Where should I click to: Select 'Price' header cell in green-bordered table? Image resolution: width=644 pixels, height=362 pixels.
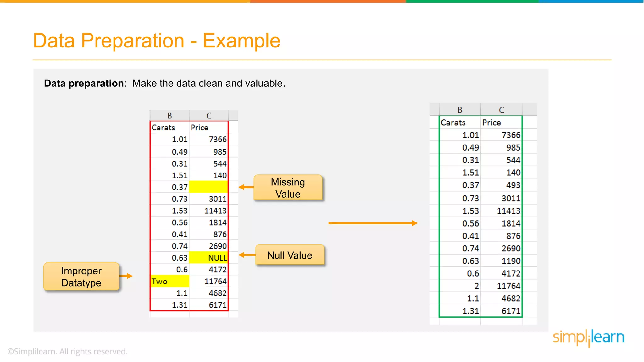click(501, 123)
